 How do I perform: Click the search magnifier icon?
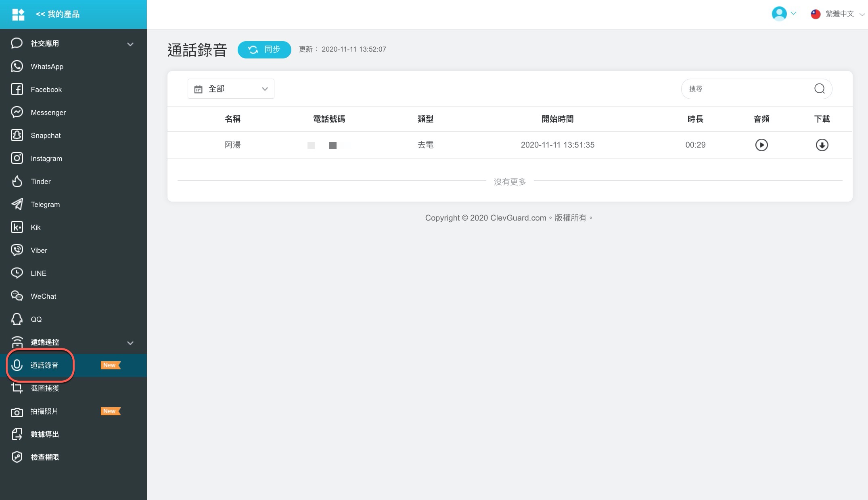[819, 89]
